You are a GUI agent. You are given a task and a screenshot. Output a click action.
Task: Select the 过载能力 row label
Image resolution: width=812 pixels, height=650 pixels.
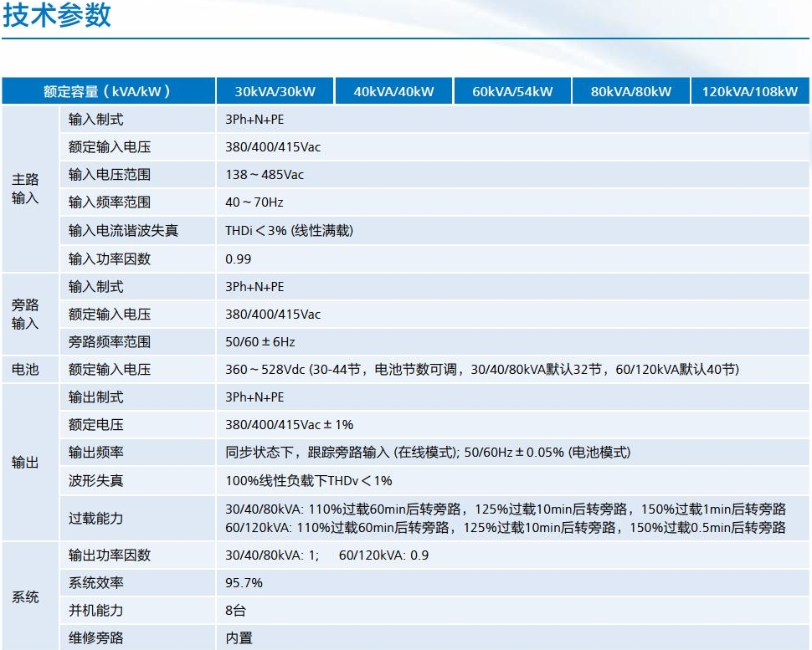[96, 518]
